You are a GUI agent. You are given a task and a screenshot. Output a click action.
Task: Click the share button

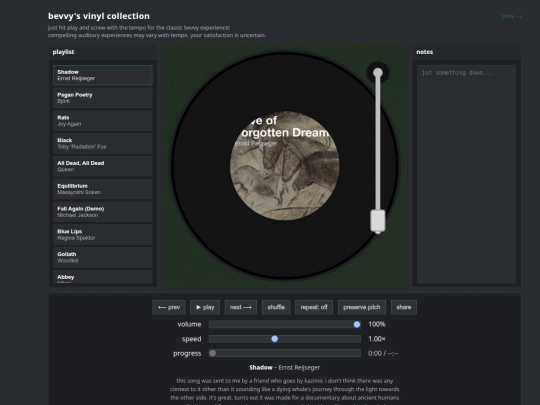tap(404, 307)
